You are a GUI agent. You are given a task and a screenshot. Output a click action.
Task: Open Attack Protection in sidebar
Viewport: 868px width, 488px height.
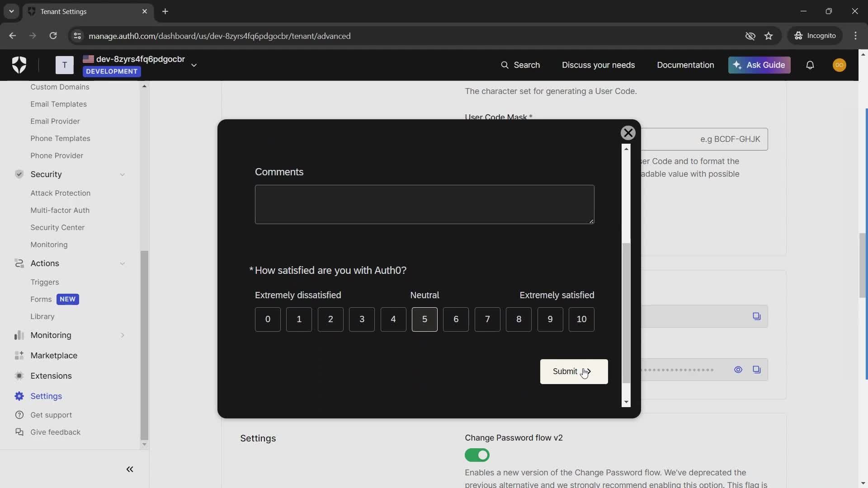[x=61, y=193]
